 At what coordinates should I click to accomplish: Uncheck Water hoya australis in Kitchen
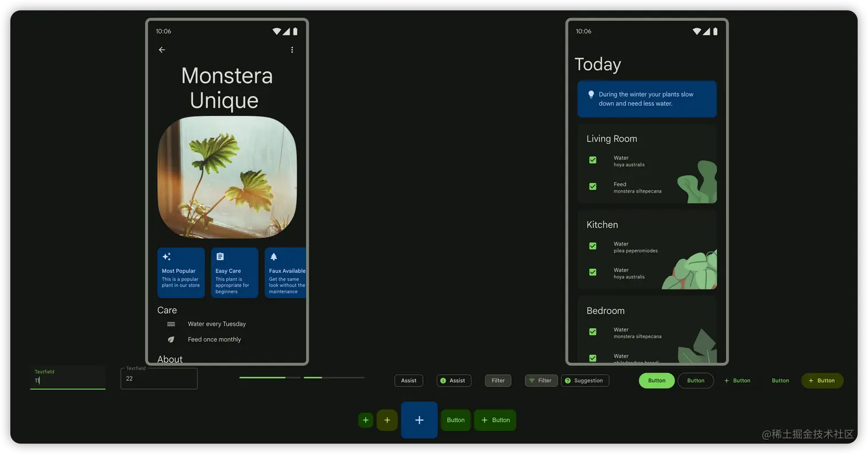click(x=593, y=272)
